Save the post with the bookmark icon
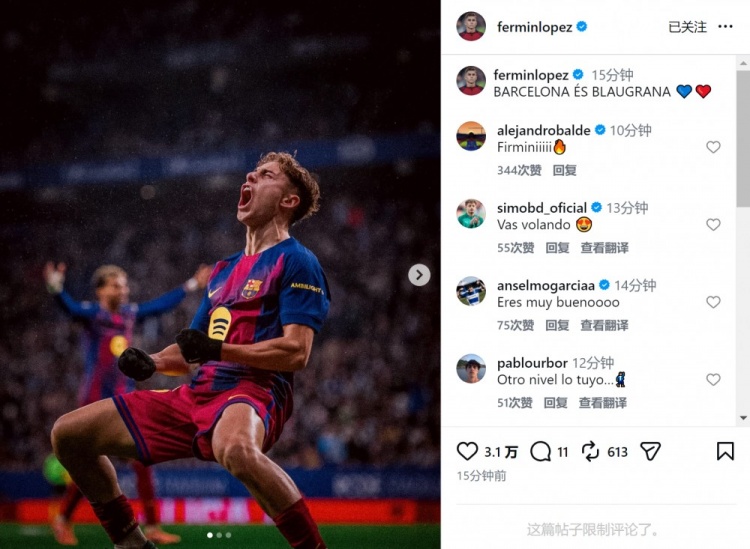Image resolution: width=750 pixels, height=549 pixels. (725, 451)
